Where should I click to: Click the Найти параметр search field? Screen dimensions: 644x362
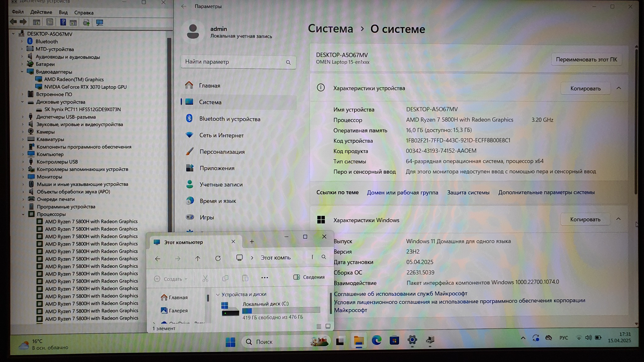(233, 62)
